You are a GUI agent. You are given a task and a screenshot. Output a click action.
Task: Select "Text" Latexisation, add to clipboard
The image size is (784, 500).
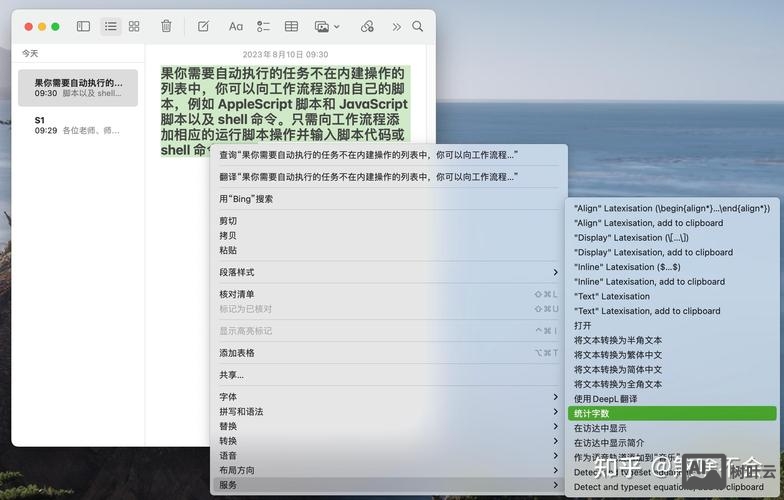(x=672, y=311)
